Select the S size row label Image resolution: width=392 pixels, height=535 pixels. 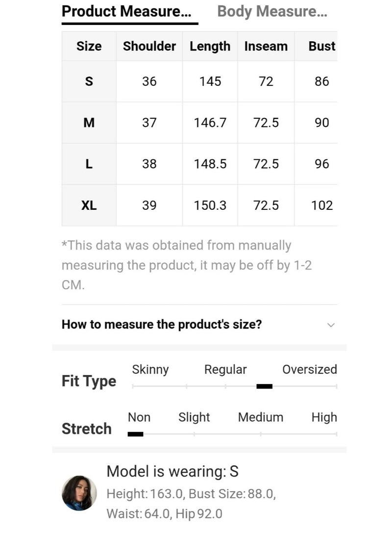point(89,81)
